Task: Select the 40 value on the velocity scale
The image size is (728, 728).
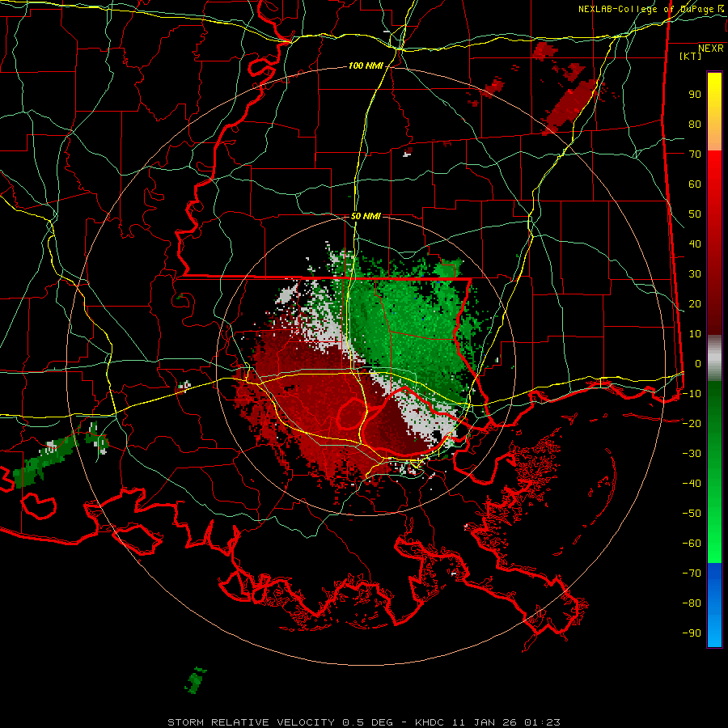Action: click(695, 244)
